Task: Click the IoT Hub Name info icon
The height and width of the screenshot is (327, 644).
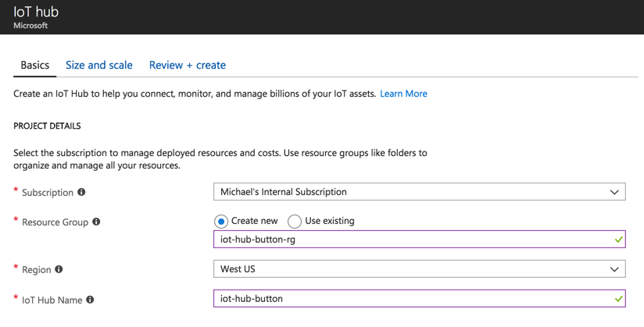Action: click(x=90, y=300)
